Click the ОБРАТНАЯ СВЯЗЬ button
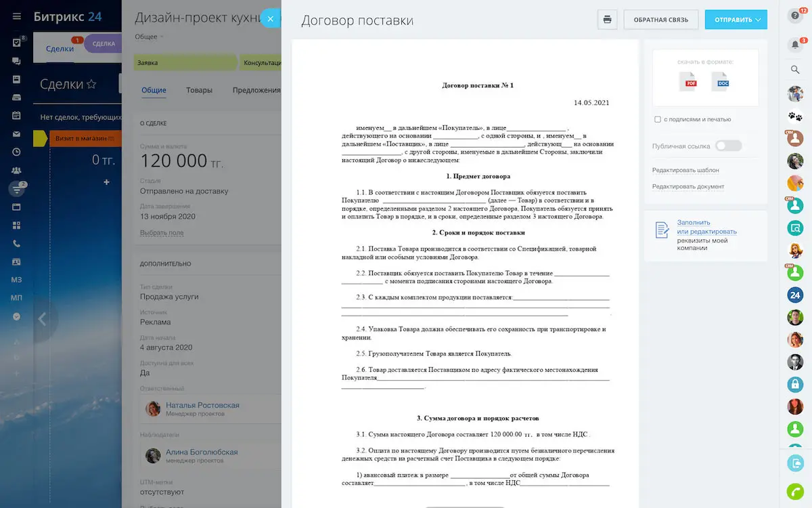 (661, 20)
